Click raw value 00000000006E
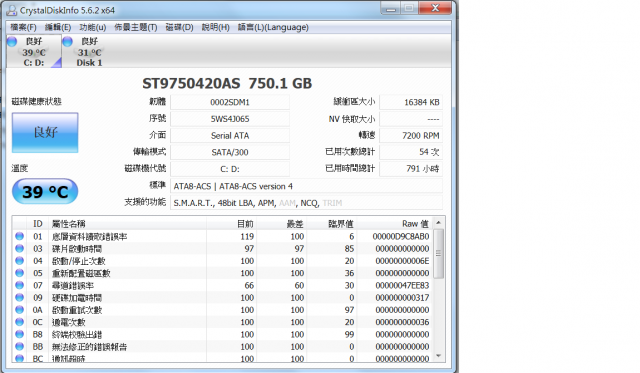 pos(402,261)
